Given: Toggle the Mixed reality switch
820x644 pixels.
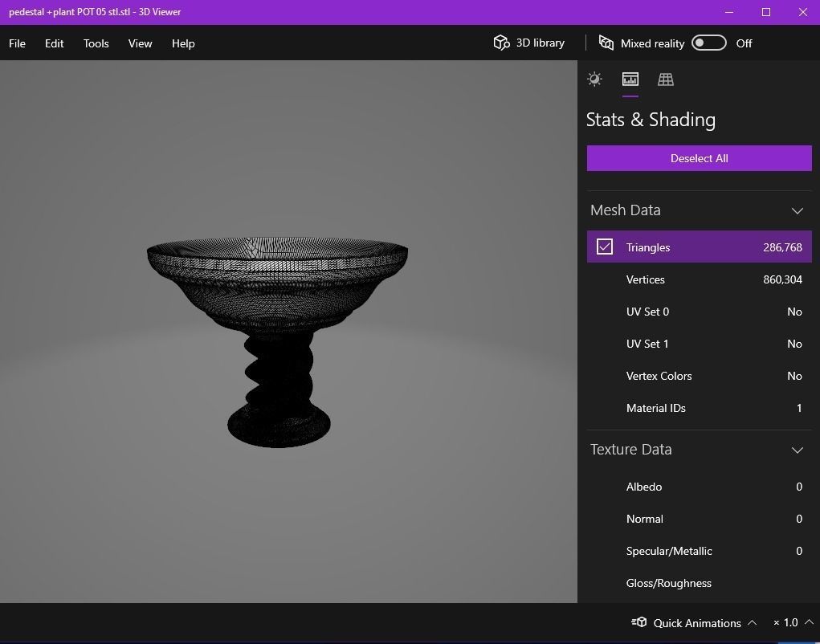Looking at the screenshot, I should (708, 43).
